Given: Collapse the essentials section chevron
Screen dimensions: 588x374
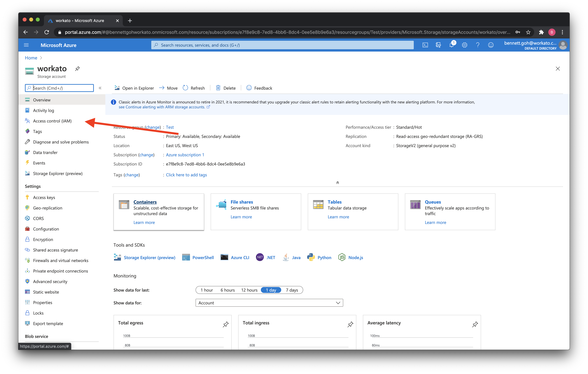Looking at the screenshot, I should 337,183.
